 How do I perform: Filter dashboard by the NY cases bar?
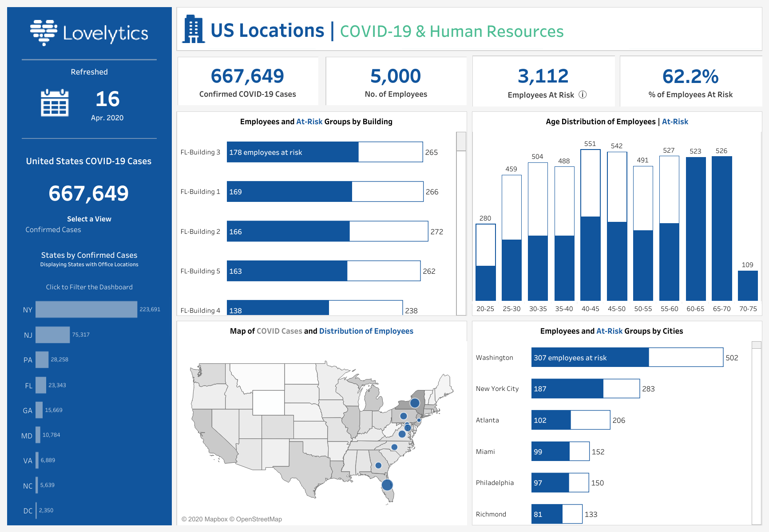(x=86, y=309)
